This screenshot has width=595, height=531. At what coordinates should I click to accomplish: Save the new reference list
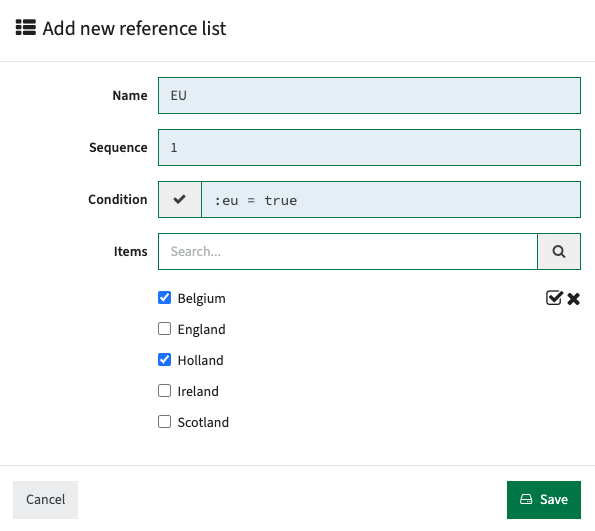click(x=544, y=499)
